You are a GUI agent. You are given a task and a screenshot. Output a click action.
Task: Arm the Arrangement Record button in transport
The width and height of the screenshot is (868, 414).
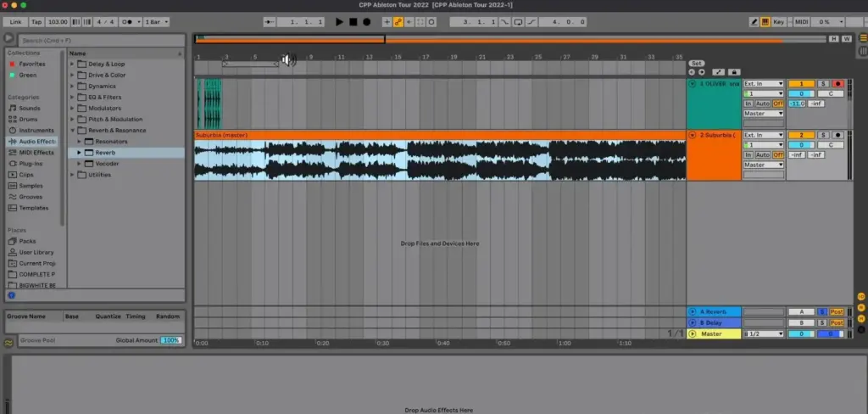(x=366, y=21)
